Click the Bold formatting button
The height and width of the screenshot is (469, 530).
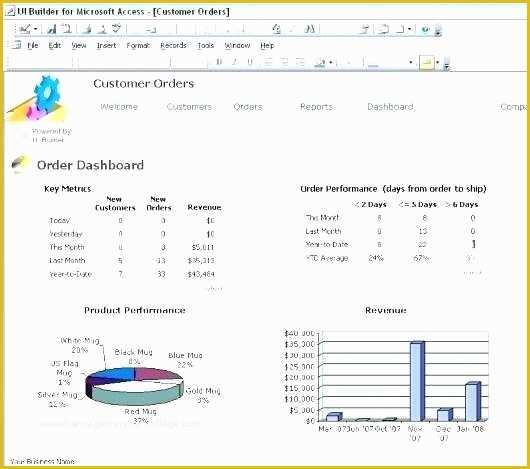219,62
